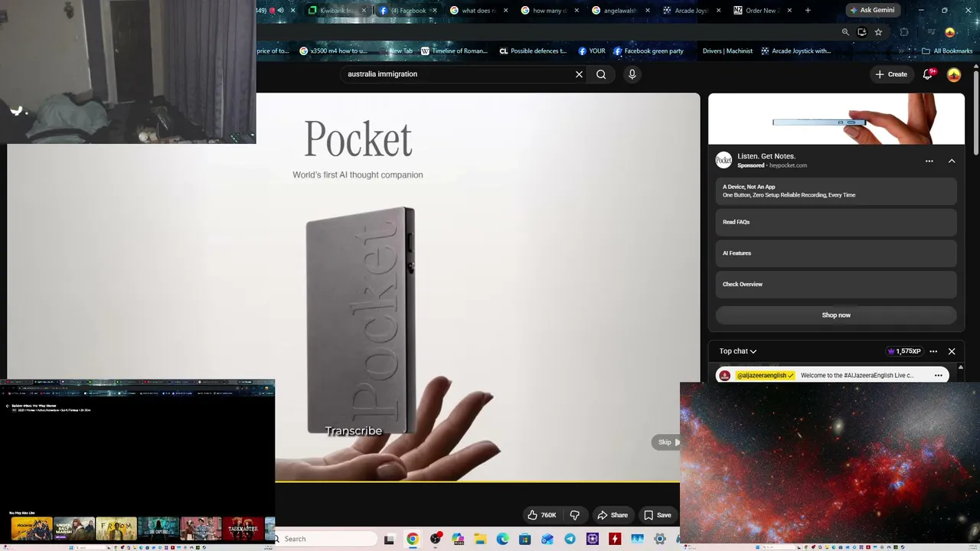Click the Windows taskbar Search box
980x551 pixels.
(327, 539)
